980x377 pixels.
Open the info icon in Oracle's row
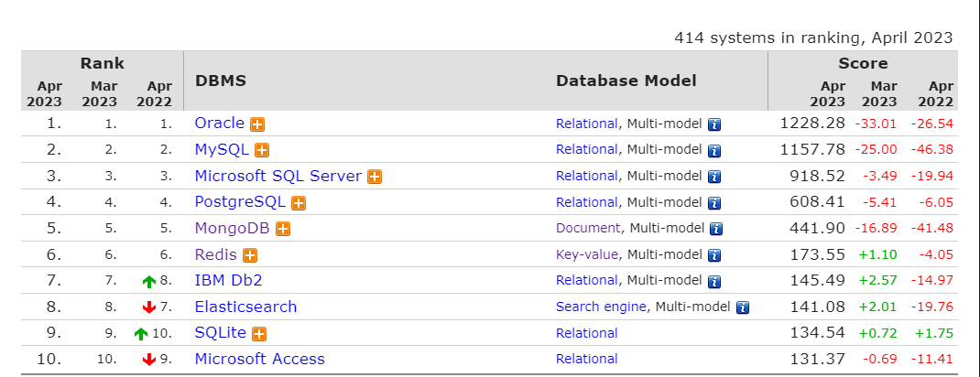pos(714,124)
